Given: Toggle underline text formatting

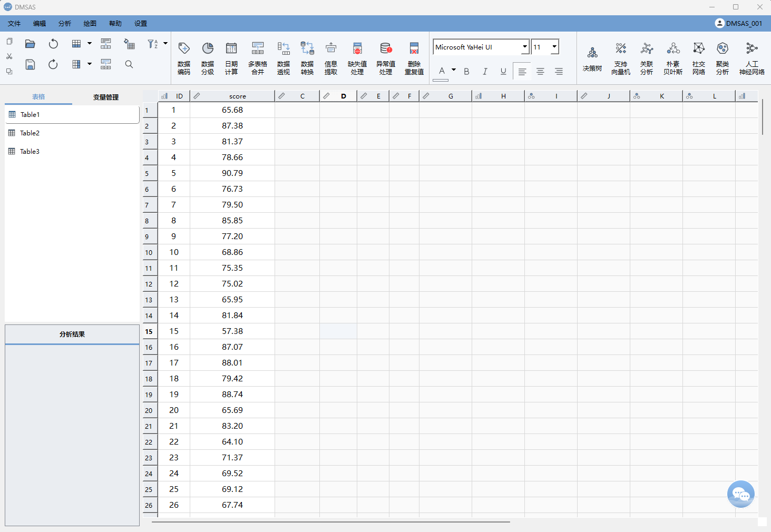Looking at the screenshot, I should (x=503, y=72).
